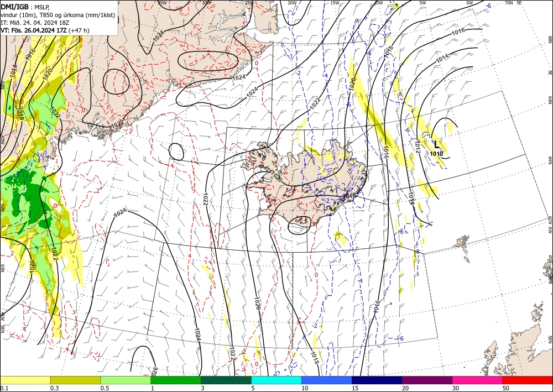Select the dark green 3 mm legend swatch
Screen dimensions: 553x392
coord(226,380)
